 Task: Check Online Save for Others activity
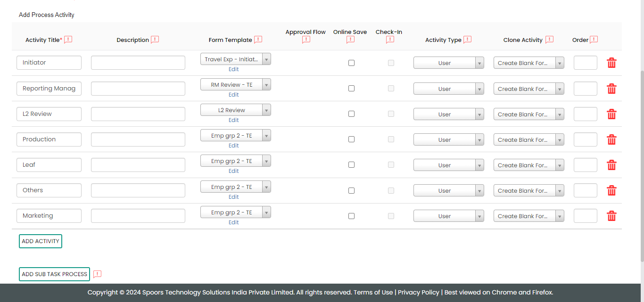pyautogui.click(x=351, y=191)
